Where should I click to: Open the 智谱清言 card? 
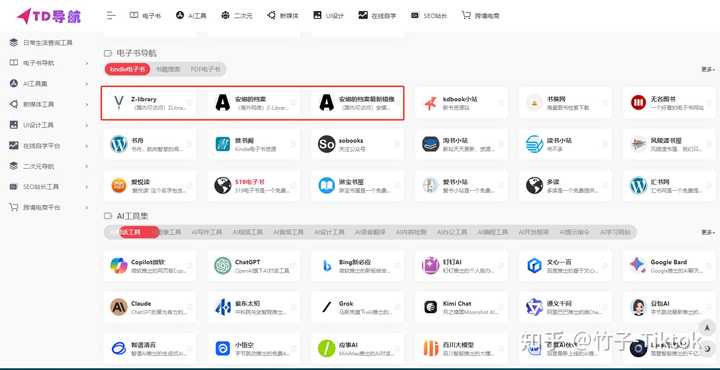point(150,348)
